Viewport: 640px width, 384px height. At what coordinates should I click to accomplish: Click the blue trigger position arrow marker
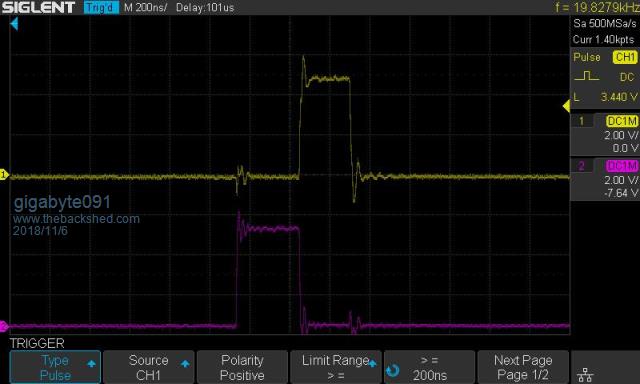[14, 24]
